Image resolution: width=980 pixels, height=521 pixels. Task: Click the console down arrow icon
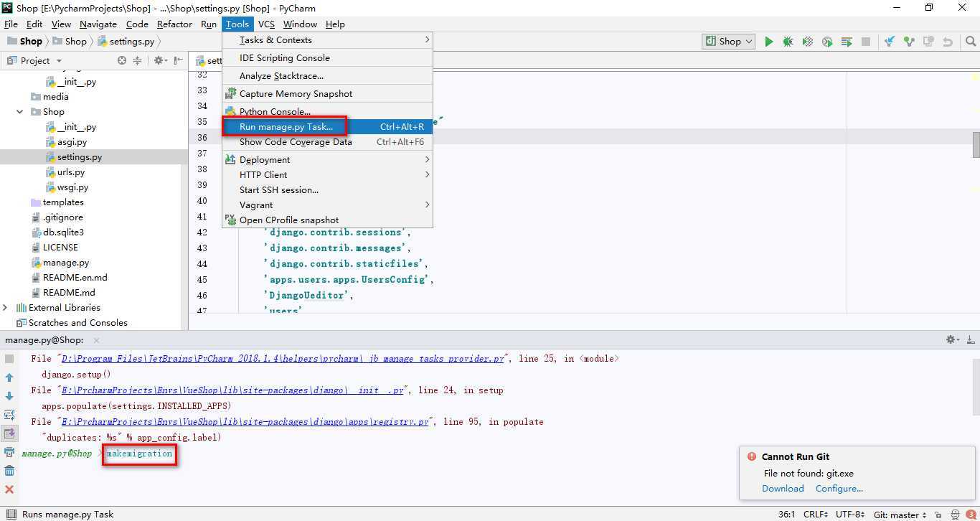click(x=9, y=396)
